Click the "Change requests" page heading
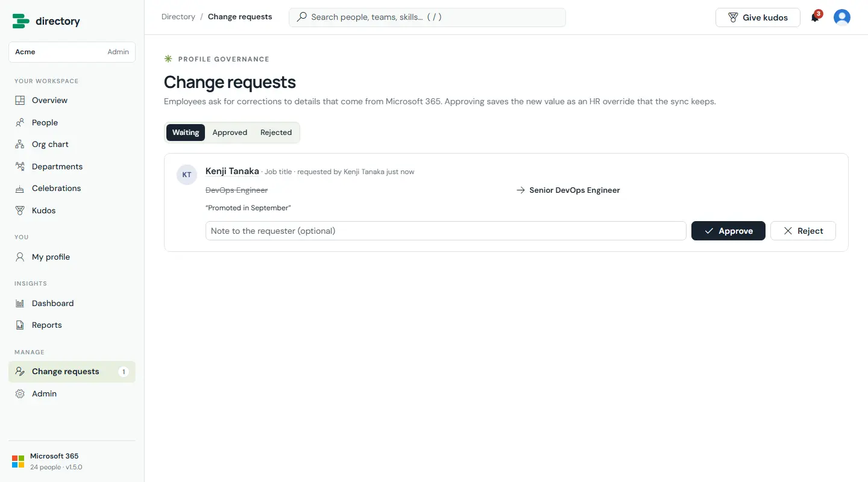Image resolution: width=868 pixels, height=482 pixels. 230,82
